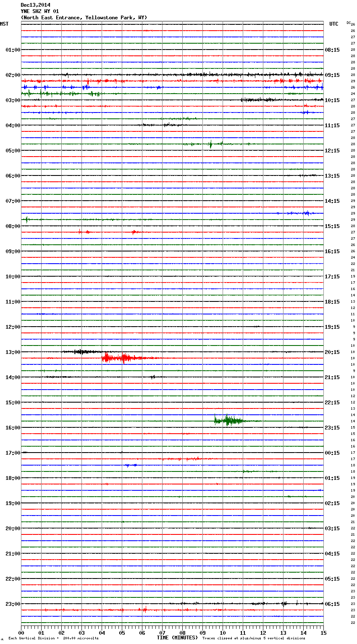Click the 05 minute tick label
The image size is (357, 644).
click(122, 633)
